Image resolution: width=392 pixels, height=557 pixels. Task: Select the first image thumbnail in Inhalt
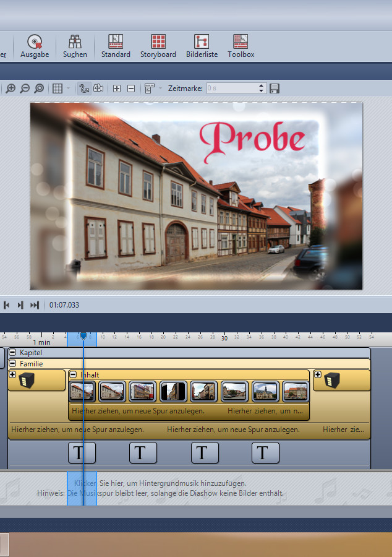[82, 391]
